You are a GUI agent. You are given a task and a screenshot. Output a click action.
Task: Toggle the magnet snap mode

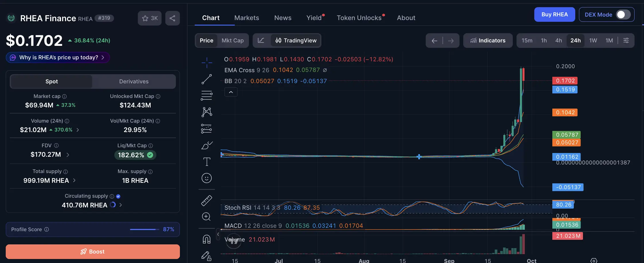pos(207,239)
